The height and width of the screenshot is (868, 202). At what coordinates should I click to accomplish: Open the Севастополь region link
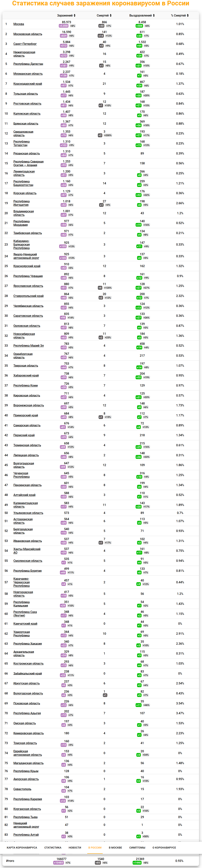pos(22,789)
